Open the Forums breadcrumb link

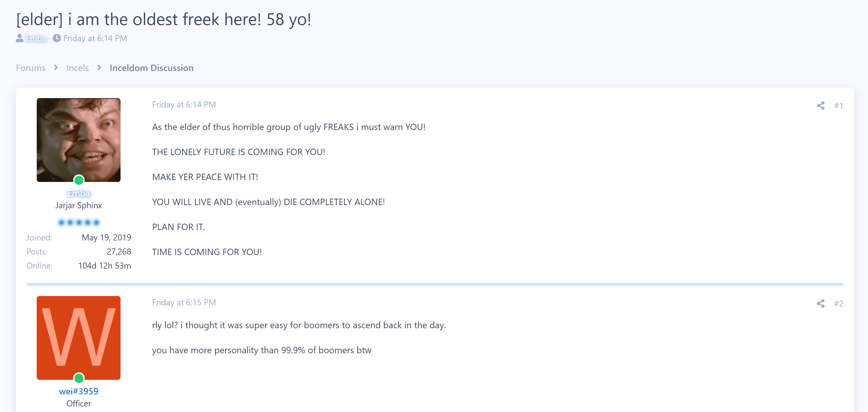pyautogui.click(x=31, y=68)
